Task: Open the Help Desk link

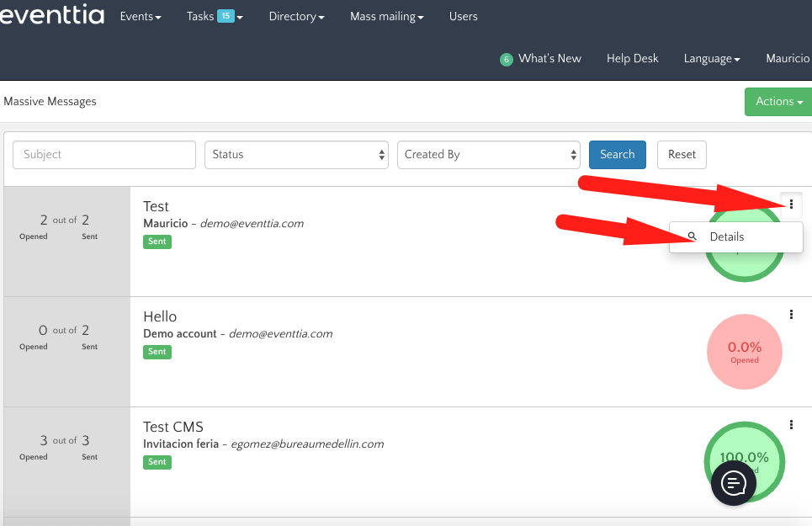Action: [632, 59]
